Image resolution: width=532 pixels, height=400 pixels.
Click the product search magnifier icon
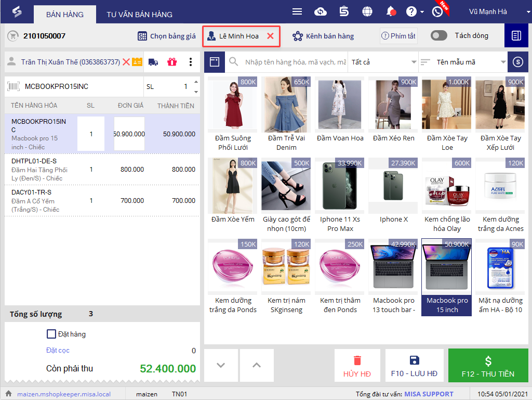233,62
